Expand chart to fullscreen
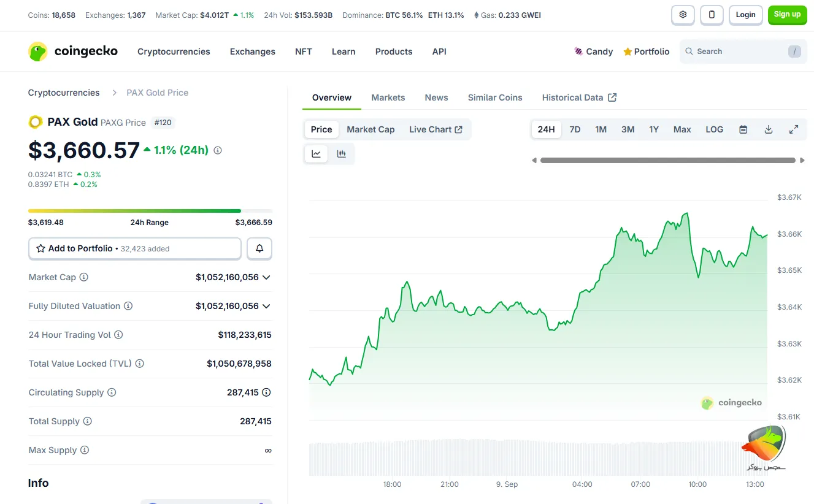 pos(793,129)
